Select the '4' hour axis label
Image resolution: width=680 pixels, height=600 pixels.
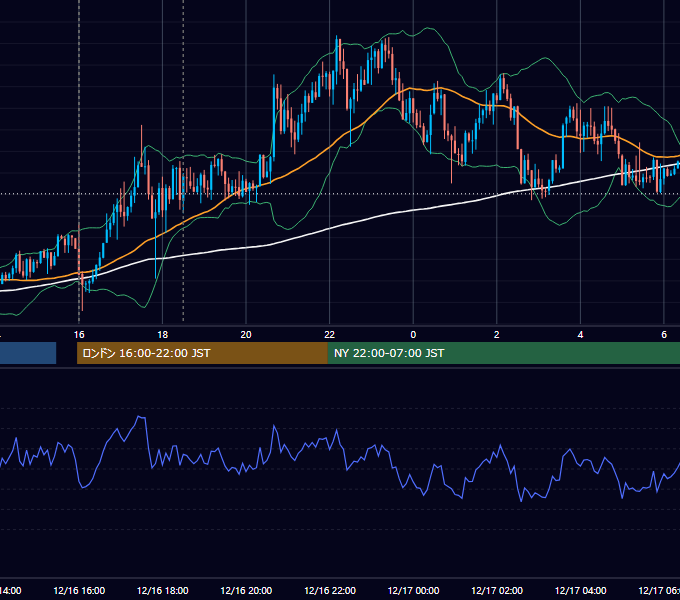(580, 335)
